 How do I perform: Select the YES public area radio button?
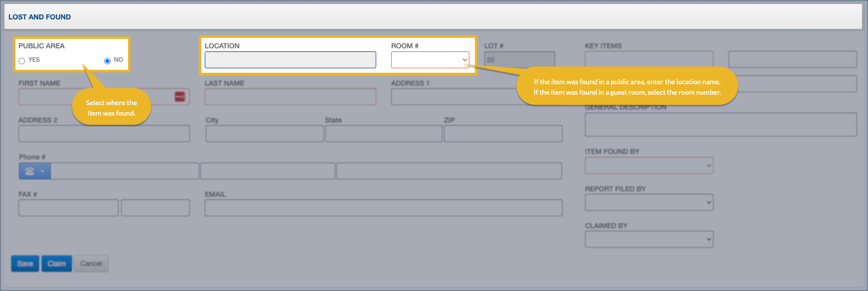pos(22,61)
